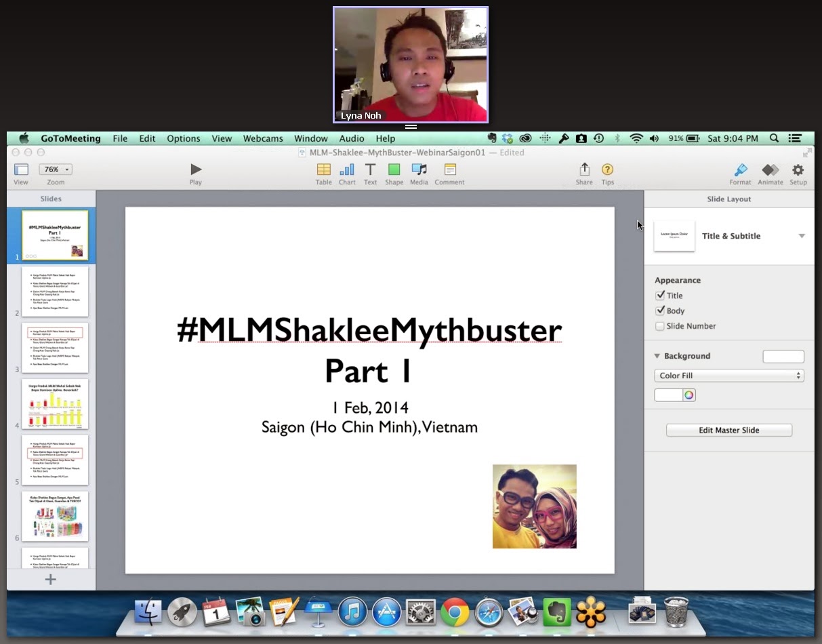
Task: Toggle the Body checkbox
Action: point(660,310)
